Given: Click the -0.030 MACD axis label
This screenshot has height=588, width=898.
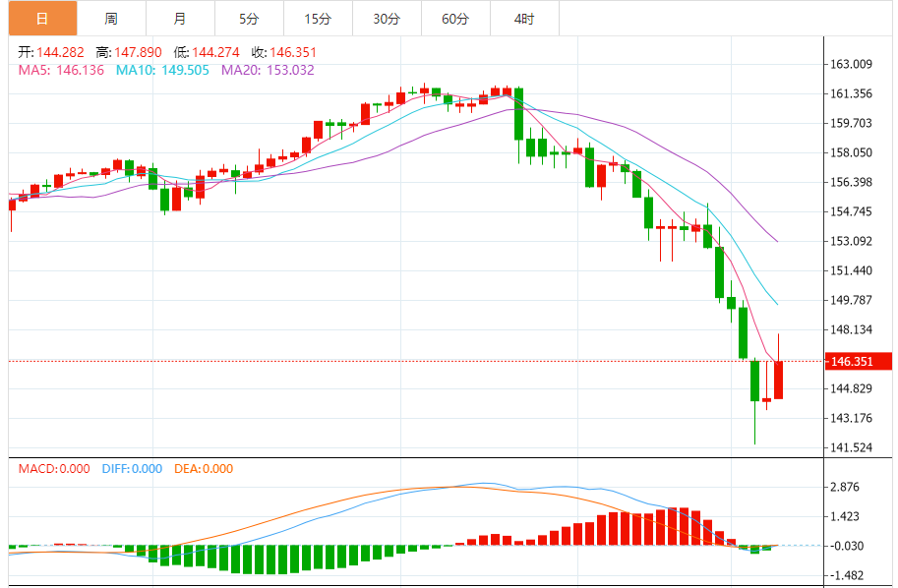Looking at the screenshot, I should (847, 546).
